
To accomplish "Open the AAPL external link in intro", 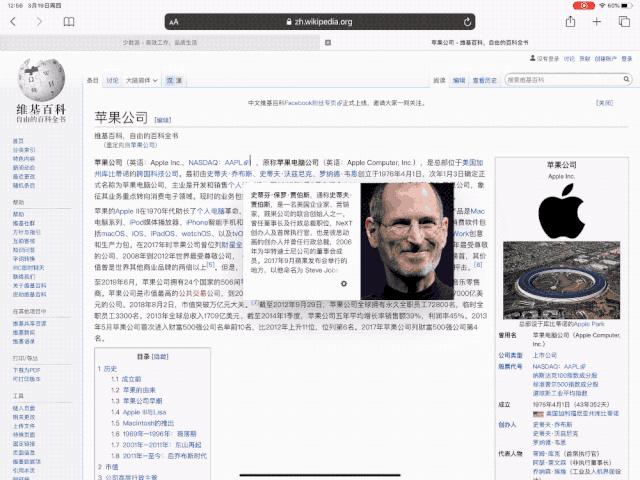I will [236, 162].
